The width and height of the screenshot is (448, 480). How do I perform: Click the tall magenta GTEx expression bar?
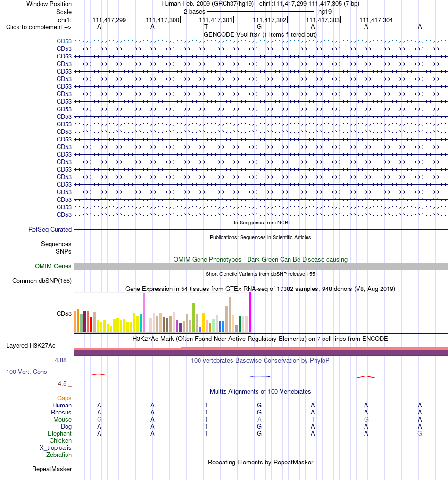pyautogui.click(x=249, y=313)
